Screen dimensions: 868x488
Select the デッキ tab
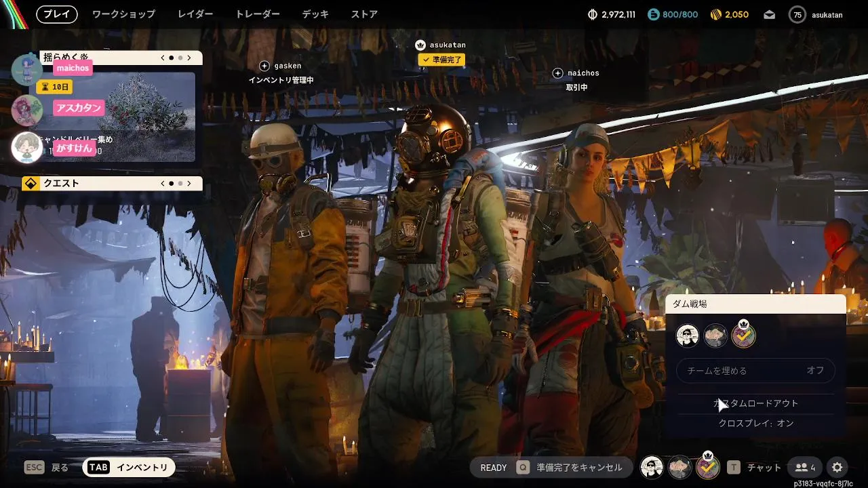315,14
